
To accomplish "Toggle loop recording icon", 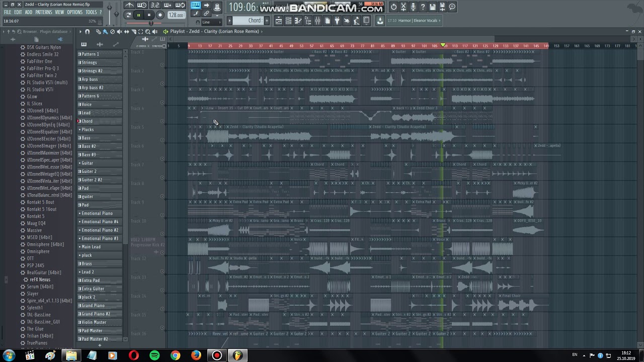I will pyautogui.click(x=180, y=6).
